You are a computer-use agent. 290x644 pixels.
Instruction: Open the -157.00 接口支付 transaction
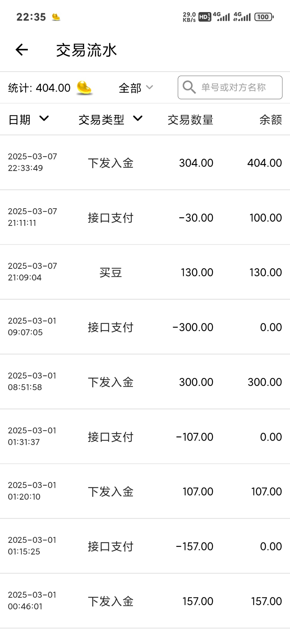pos(145,546)
